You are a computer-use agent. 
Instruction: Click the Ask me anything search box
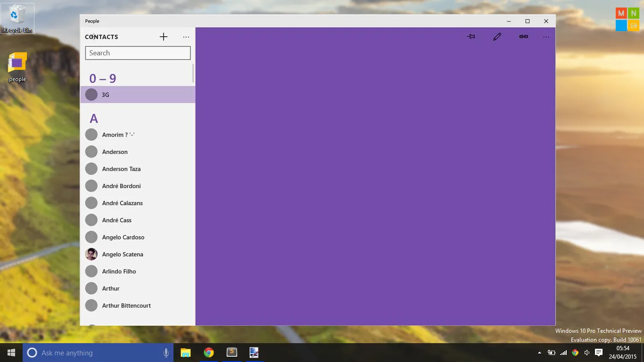tap(98, 353)
